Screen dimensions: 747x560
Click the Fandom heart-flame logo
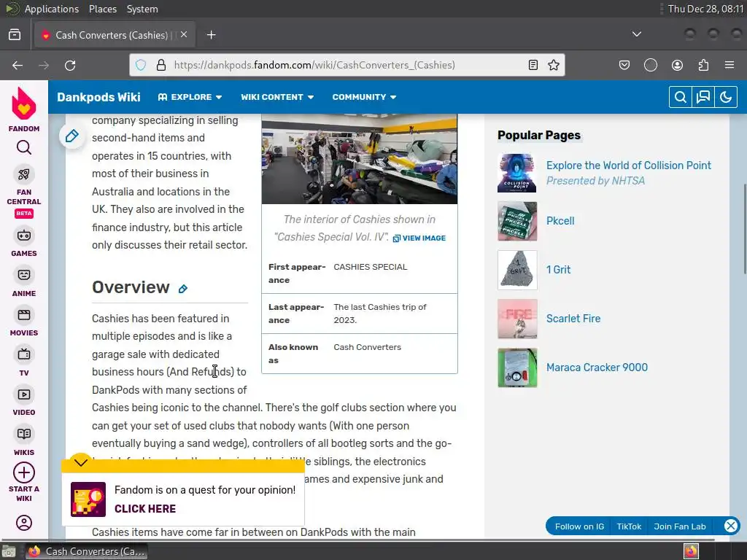pyautogui.click(x=24, y=104)
